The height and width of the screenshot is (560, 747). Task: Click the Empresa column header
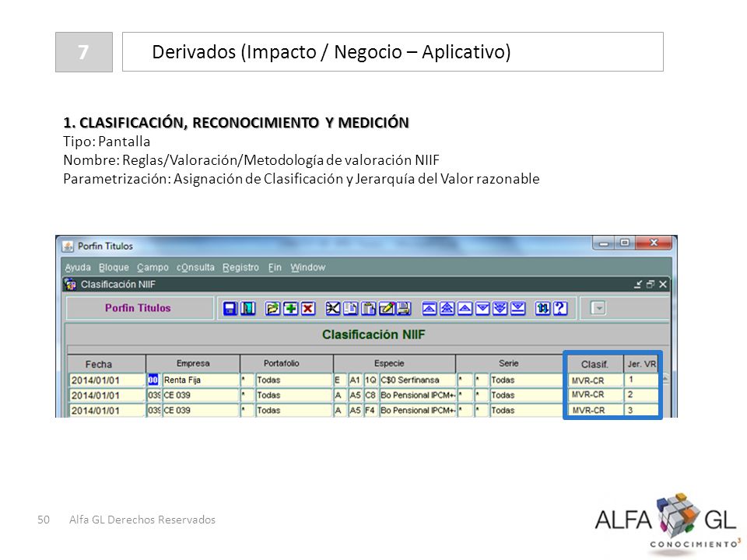[193, 363]
